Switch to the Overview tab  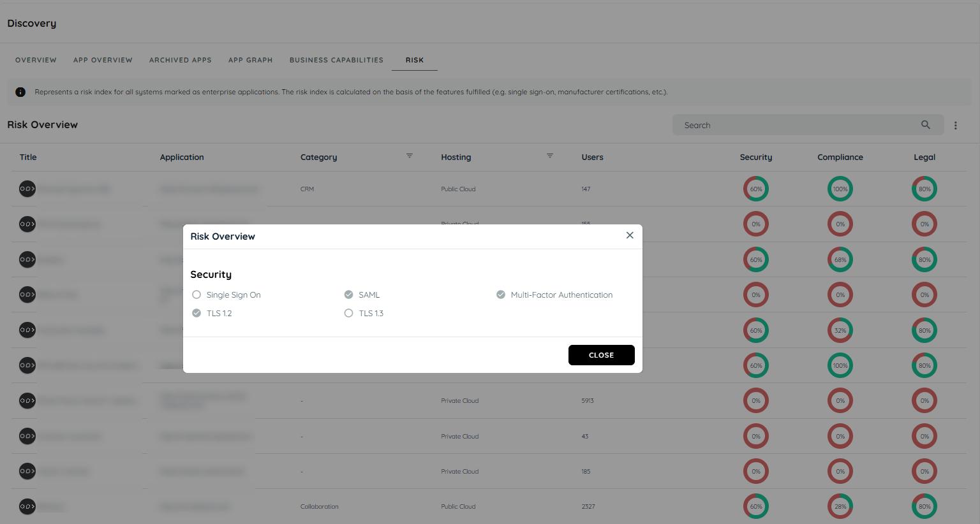coord(36,60)
